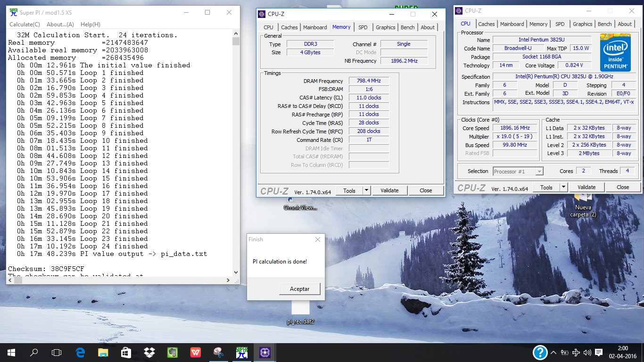
Task: Click the Checksum: 38C9F5CF line
Action: point(46,269)
